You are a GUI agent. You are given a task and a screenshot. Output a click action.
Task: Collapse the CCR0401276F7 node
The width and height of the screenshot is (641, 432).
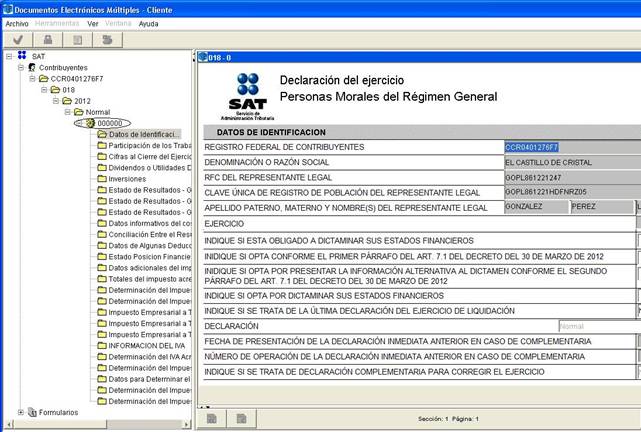coord(32,78)
